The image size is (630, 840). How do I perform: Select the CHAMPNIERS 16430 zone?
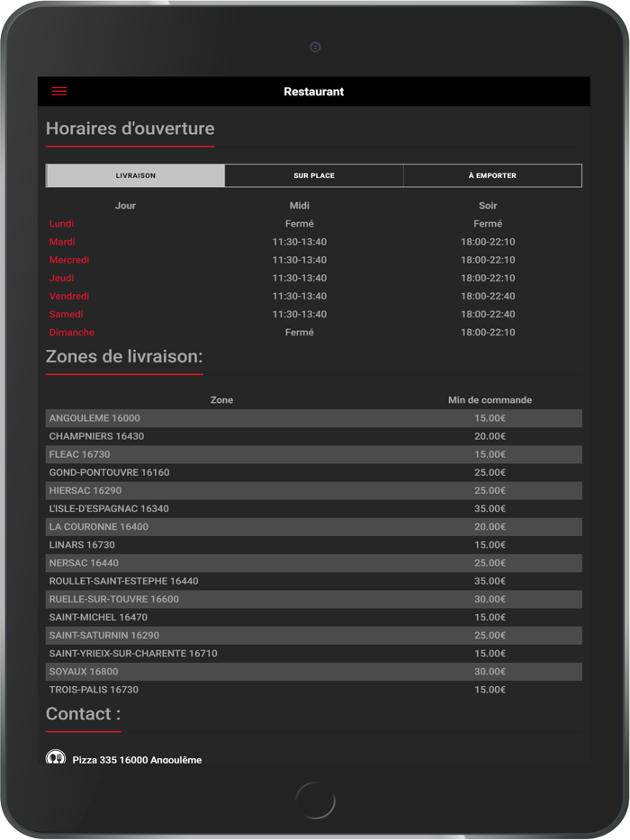coord(314,436)
